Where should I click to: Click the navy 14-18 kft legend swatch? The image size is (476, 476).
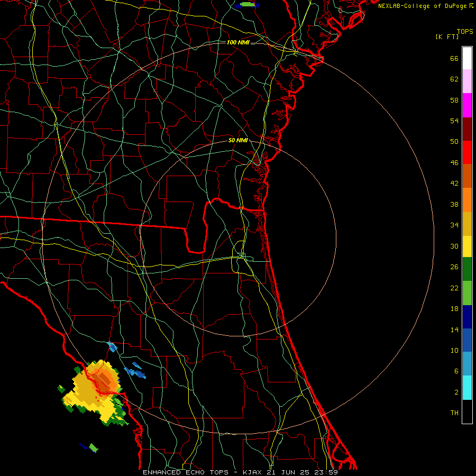pos(467,317)
